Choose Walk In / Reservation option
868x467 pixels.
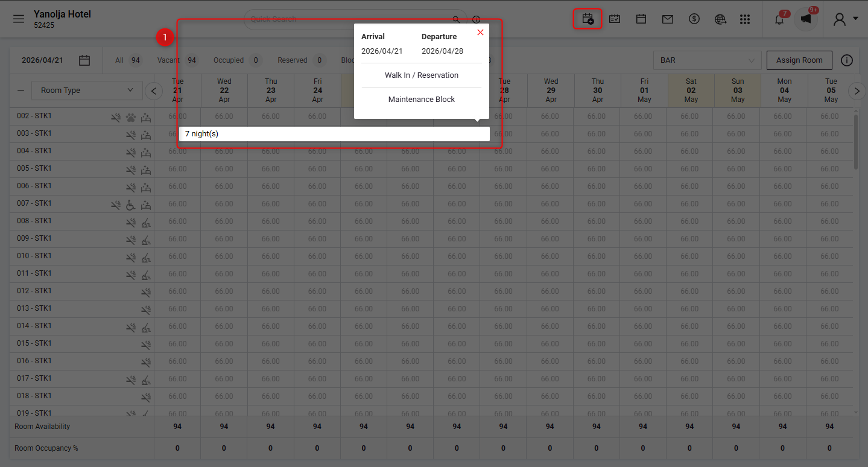422,75
